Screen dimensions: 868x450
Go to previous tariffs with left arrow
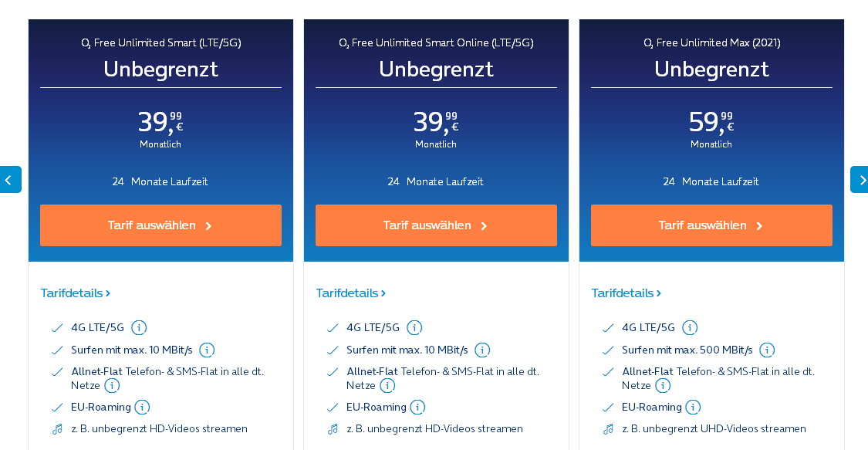pyautogui.click(x=10, y=179)
